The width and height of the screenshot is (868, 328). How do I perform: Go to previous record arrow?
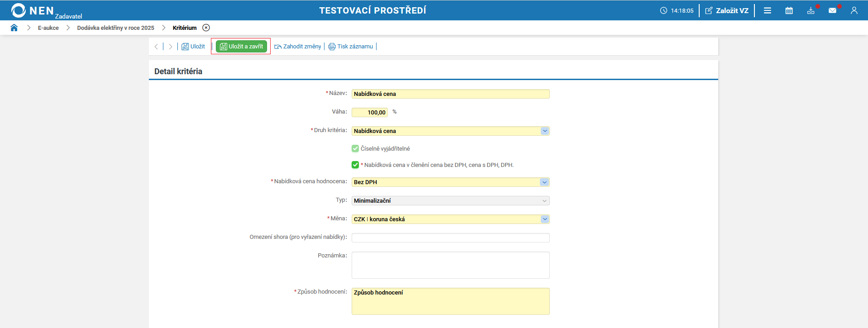point(156,47)
